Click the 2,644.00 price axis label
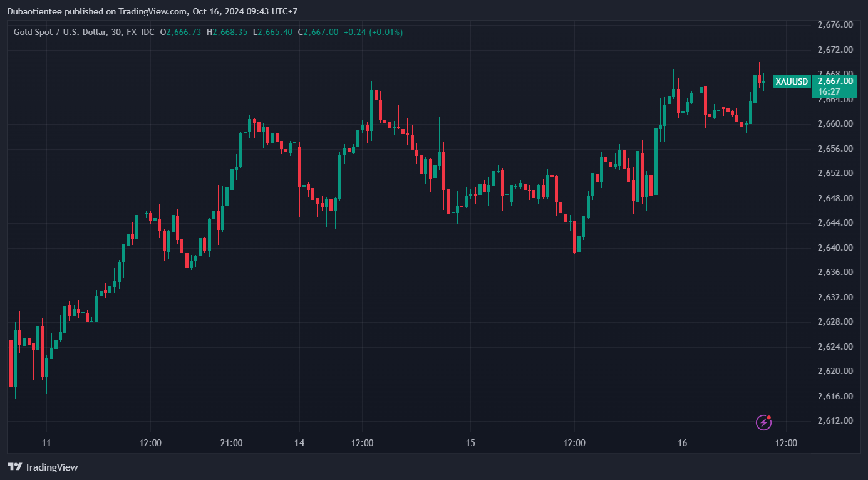The width and height of the screenshot is (868, 480). pyautogui.click(x=835, y=223)
